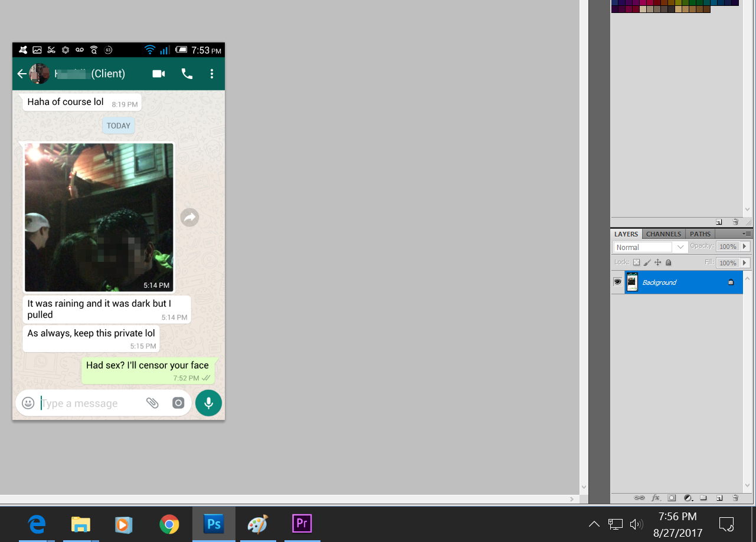Select the Background layer thumbnail
The image size is (756, 542).
click(x=632, y=282)
